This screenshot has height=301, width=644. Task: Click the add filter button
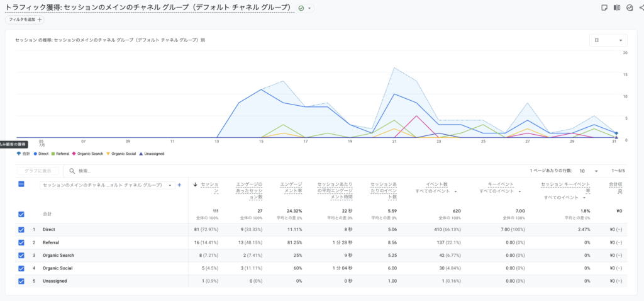click(x=25, y=20)
